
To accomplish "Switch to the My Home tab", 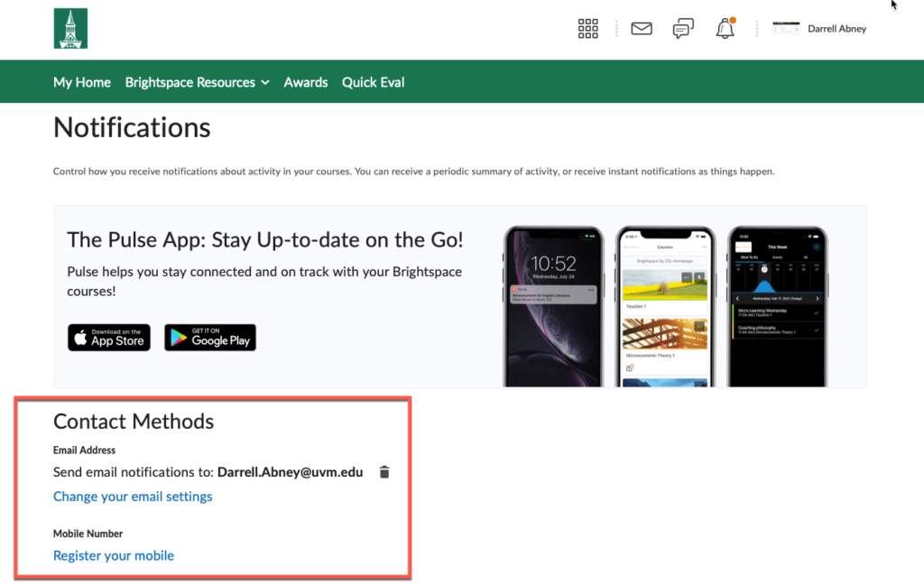I will pyautogui.click(x=81, y=81).
